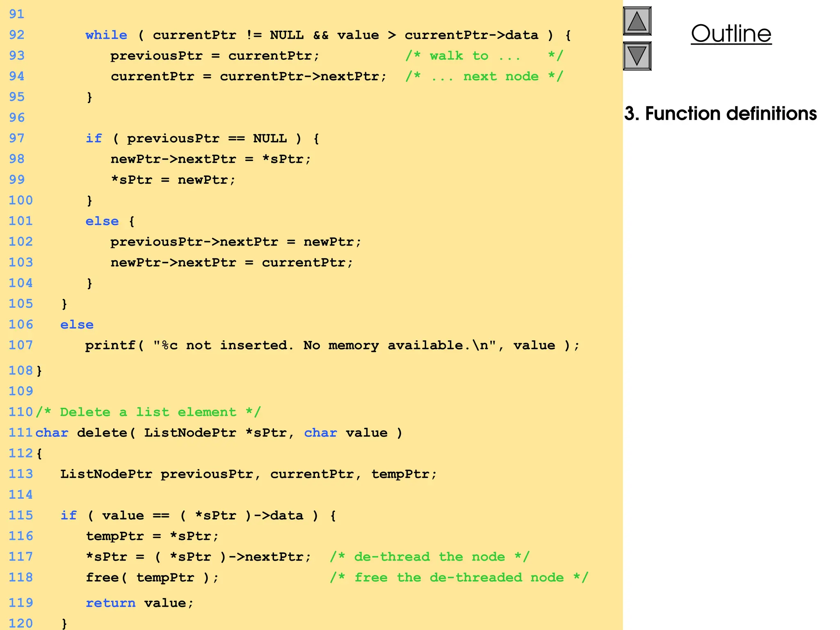Click the while loop line 92
840x630 pixels.
point(329,35)
